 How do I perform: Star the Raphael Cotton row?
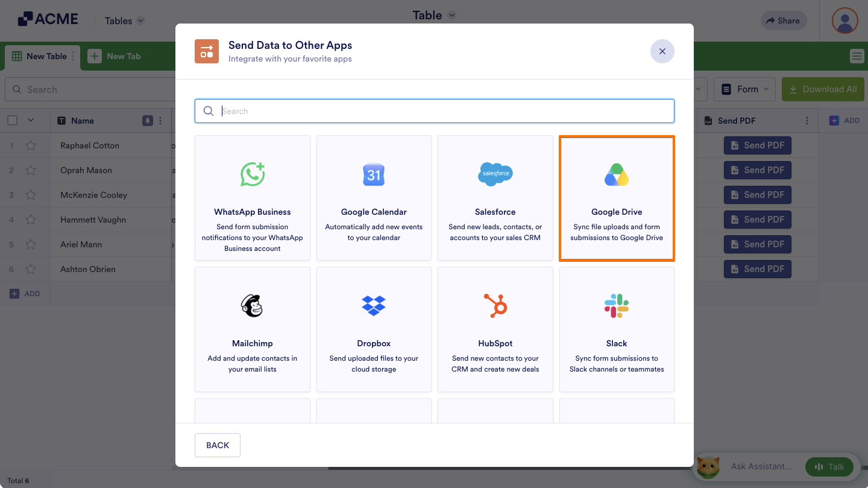(31, 145)
